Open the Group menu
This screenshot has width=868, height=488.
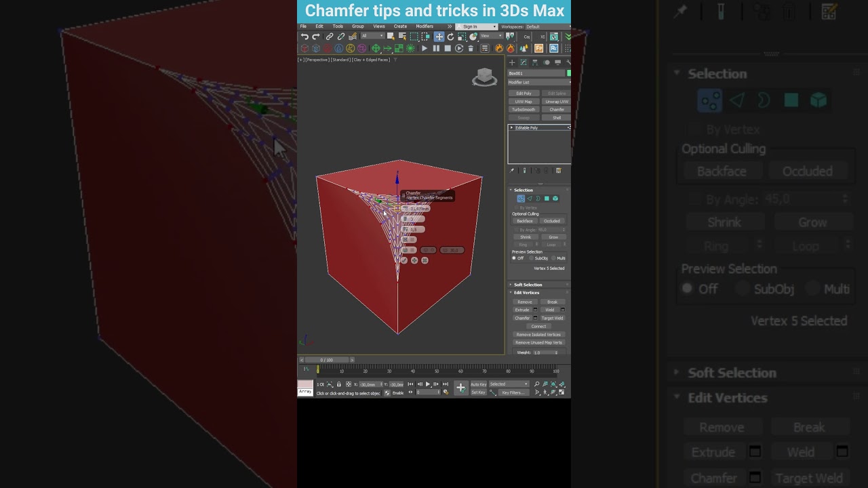click(x=357, y=26)
